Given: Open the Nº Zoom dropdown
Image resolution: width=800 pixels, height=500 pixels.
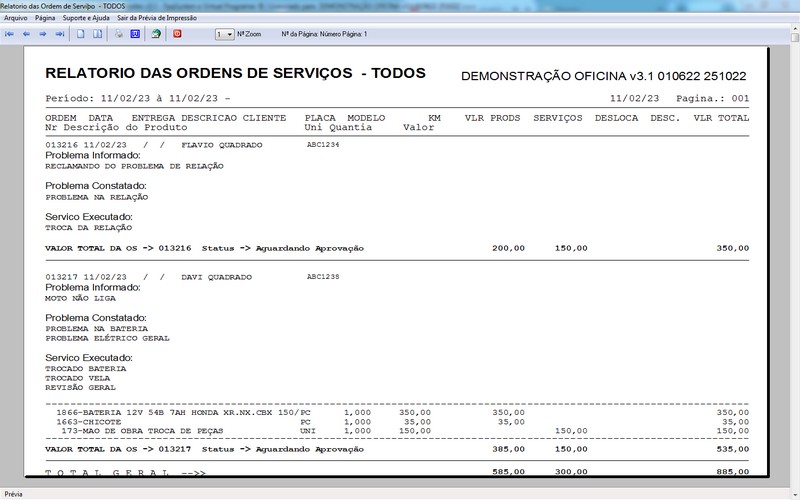Looking at the screenshot, I should (224, 34).
